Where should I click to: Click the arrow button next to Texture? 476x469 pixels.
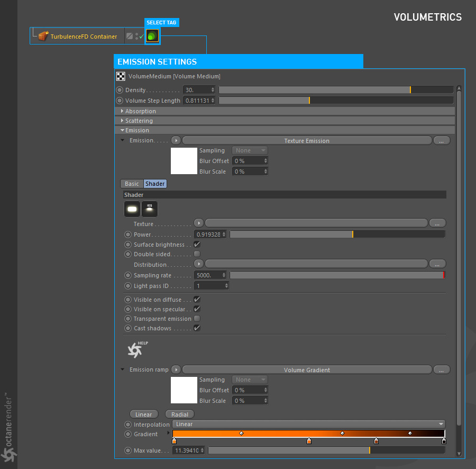(199, 223)
